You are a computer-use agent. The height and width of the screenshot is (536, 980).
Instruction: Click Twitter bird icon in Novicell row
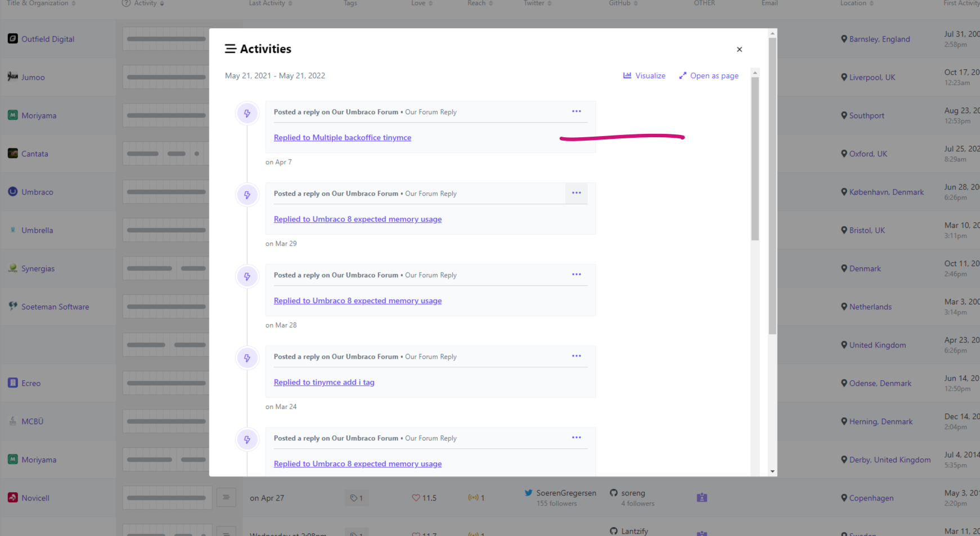point(529,493)
